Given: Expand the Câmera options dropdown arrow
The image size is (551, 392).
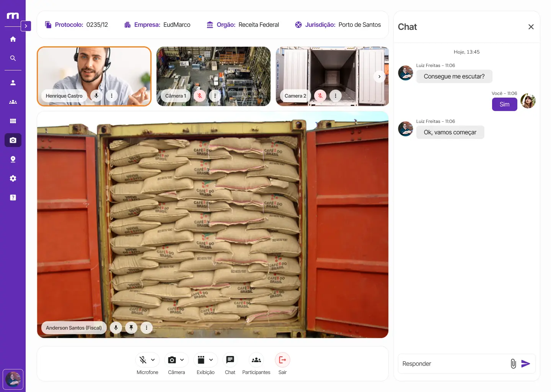Looking at the screenshot, I should click(182, 360).
